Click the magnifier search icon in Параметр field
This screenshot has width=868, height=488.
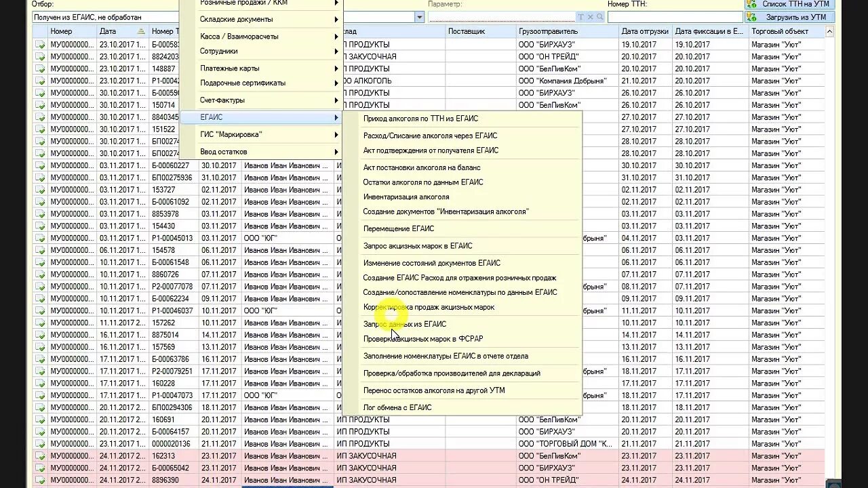pyautogui.click(x=599, y=17)
